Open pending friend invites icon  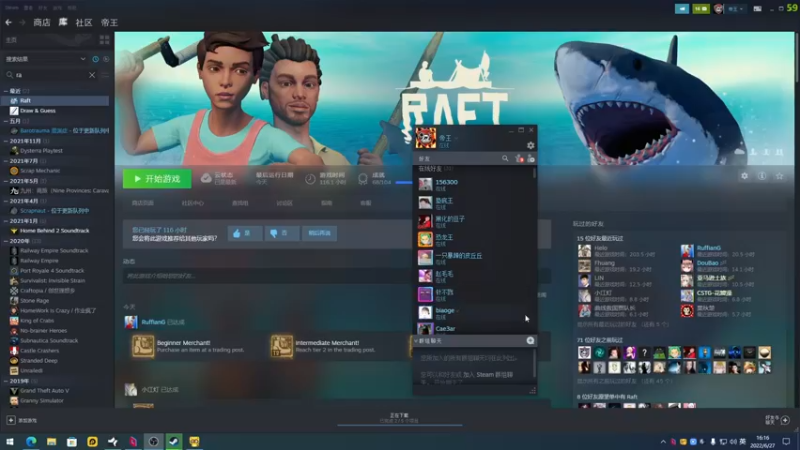pos(519,159)
